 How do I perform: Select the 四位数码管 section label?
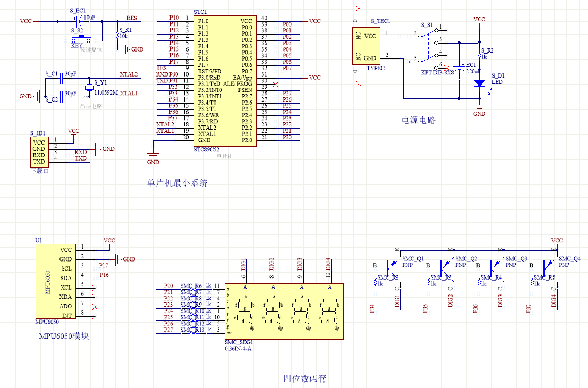pos(304,378)
